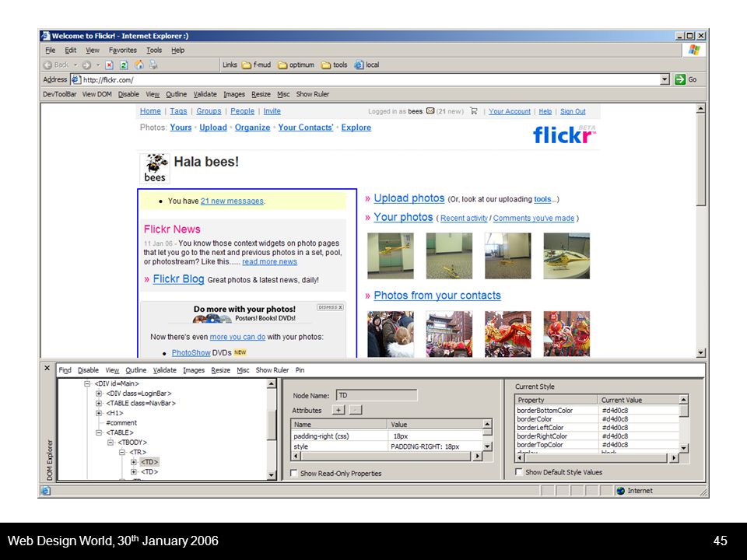
Task: Dismiss the Do more with photos box
Action: pos(330,308)
